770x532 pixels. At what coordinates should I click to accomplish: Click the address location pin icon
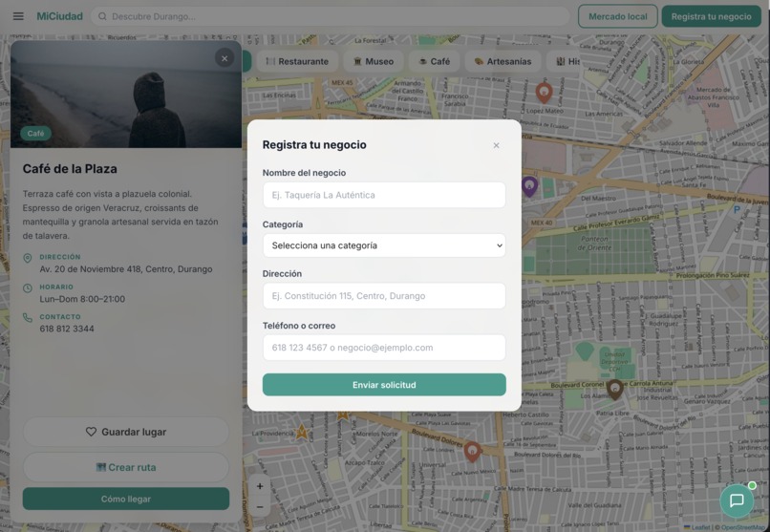(x=28, y=258)
